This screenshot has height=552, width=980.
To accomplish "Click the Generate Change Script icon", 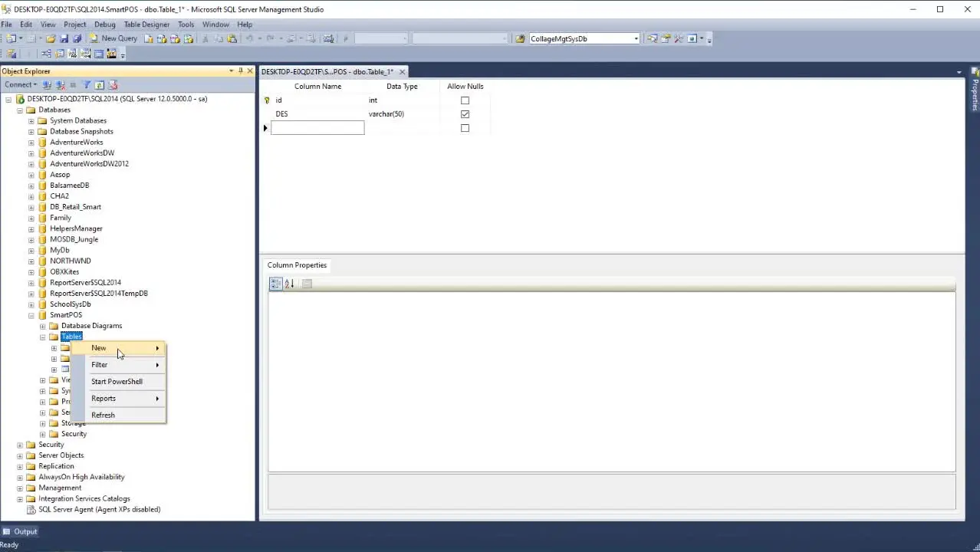I will coord(12,54).
